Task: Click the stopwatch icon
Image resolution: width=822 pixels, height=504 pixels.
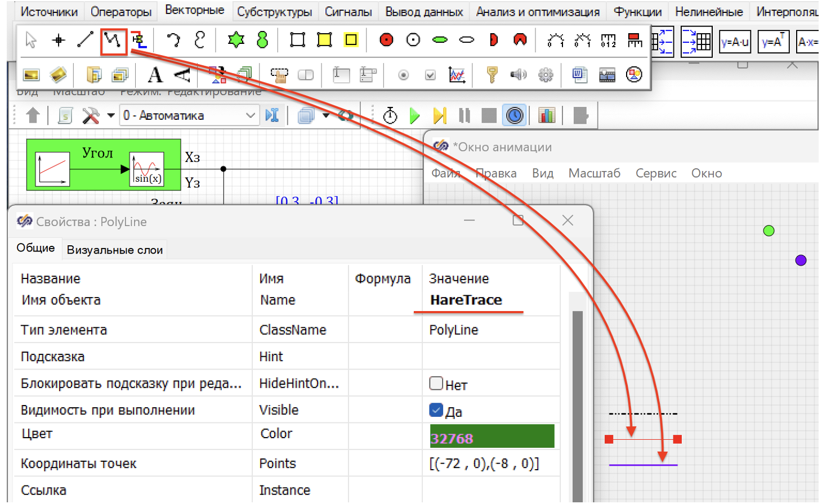Action: (x=390, y=115)
